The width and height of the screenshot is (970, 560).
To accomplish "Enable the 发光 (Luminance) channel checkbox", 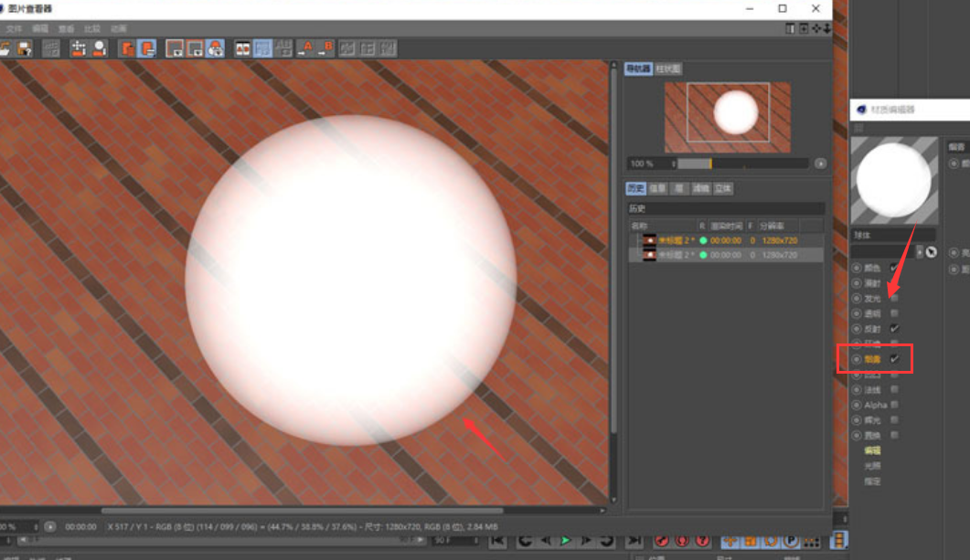I will (895, 299).
